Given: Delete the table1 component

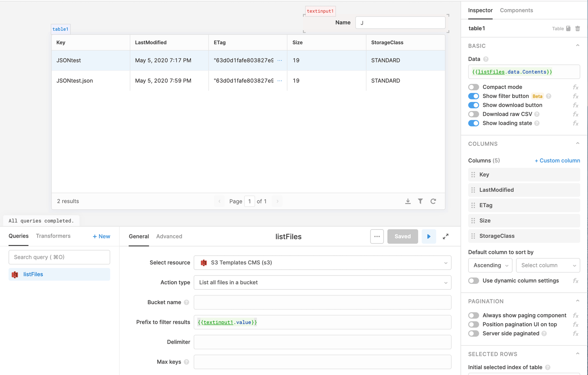Looking at the screenshot, I should (x=577, y=28).
